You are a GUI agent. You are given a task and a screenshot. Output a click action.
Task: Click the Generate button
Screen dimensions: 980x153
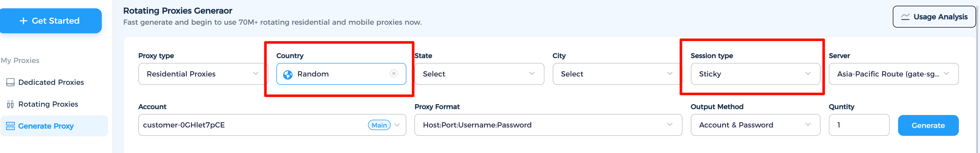(x=928, y=125)
